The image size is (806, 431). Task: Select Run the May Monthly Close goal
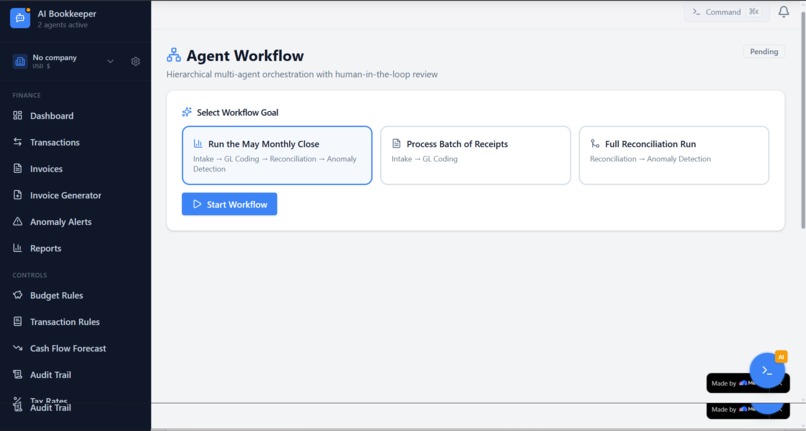[277, 155]
